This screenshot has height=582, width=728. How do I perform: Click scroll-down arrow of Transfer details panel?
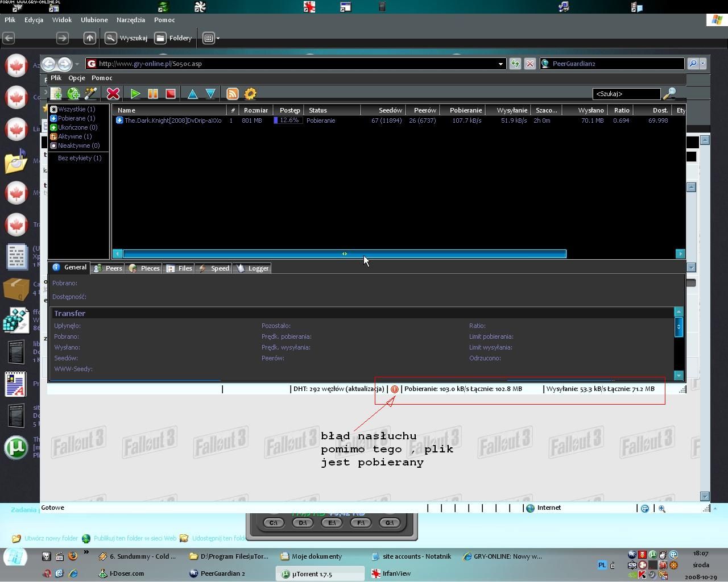(679, 376)
